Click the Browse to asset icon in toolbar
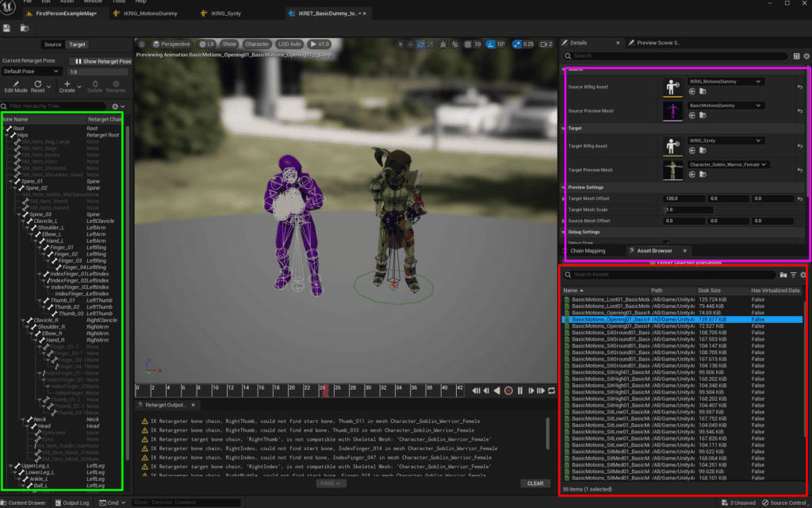The height and width of the screenshot is (508, 812). pos(23,28)
